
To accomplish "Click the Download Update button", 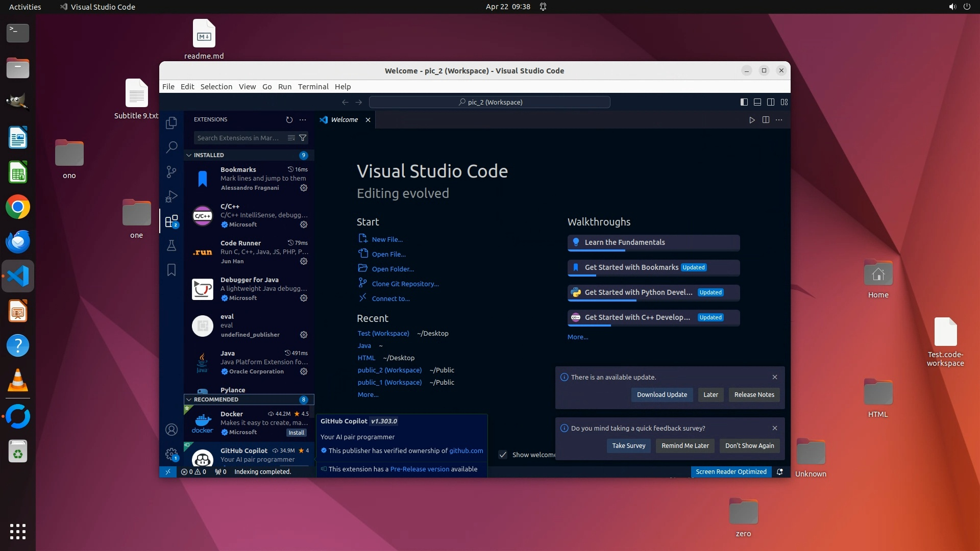I will pyautogui.click(x=661, y=395).
